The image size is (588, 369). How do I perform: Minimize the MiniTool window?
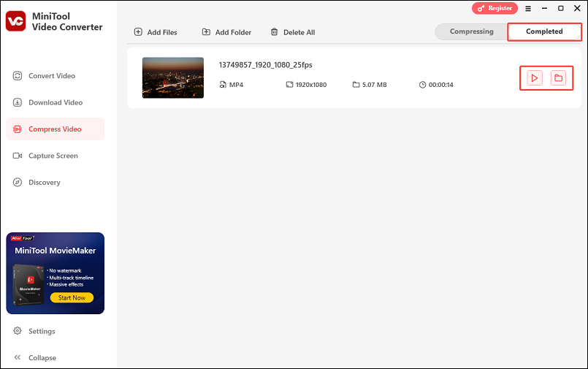544,8
